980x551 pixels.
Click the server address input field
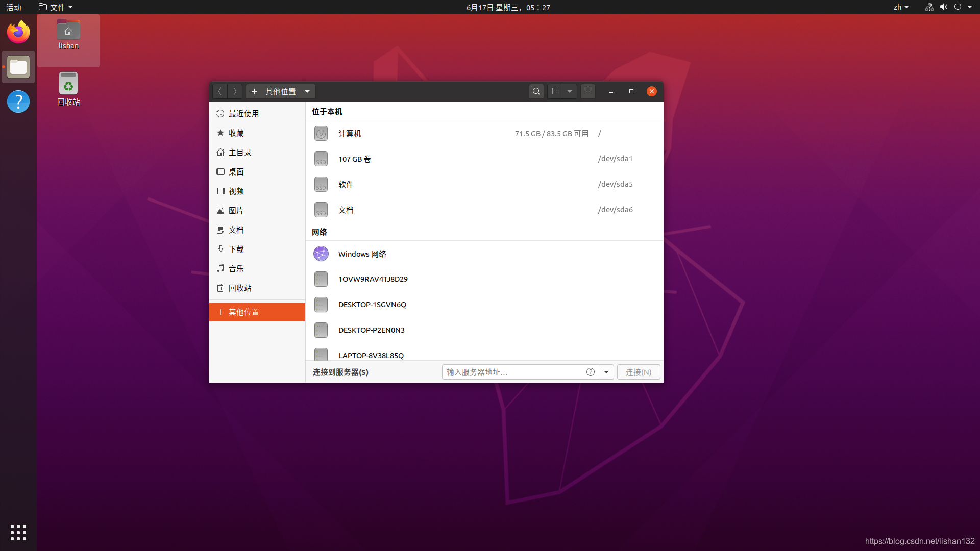(x=513, y=372)
